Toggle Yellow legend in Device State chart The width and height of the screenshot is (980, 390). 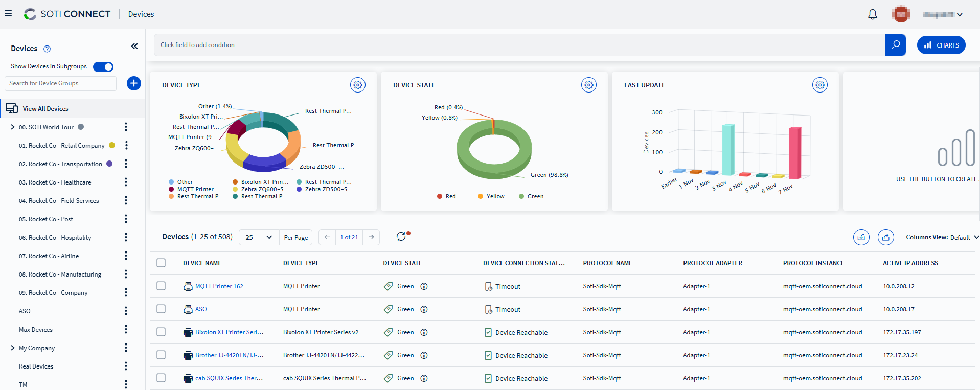[491, 196]
